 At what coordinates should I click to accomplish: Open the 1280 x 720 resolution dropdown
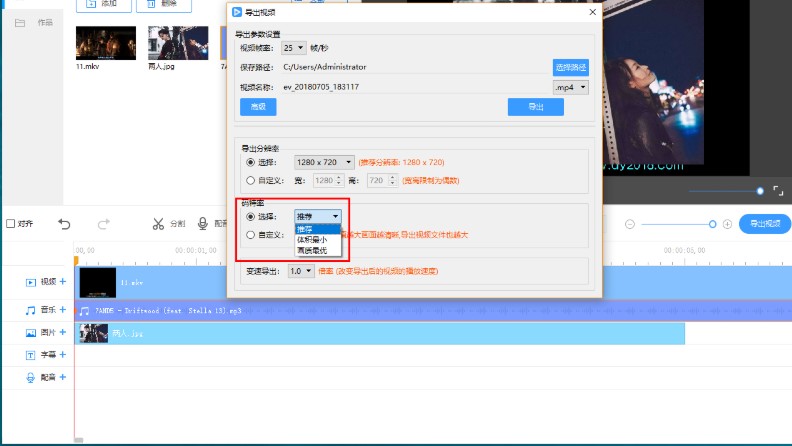[324, 161]
